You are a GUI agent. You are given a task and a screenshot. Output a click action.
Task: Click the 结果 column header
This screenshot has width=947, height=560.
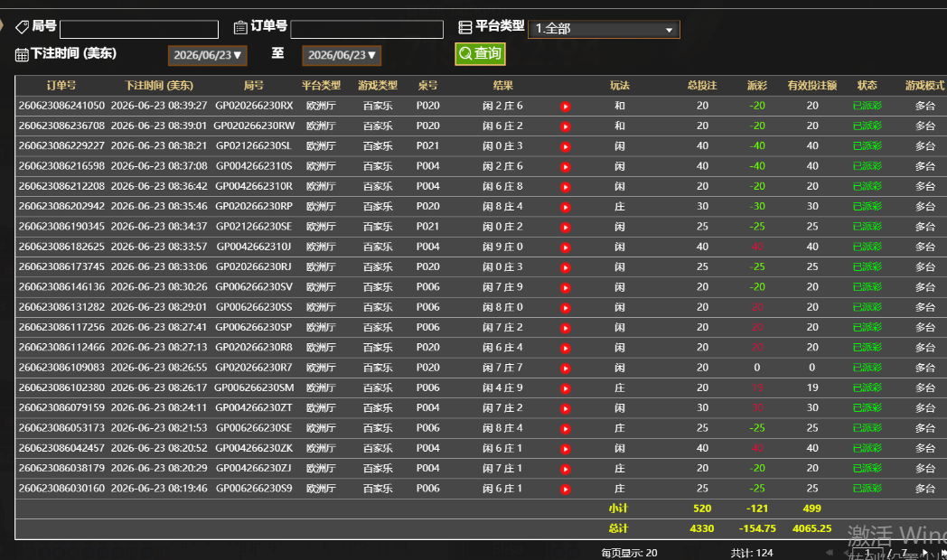pos(503,86)
